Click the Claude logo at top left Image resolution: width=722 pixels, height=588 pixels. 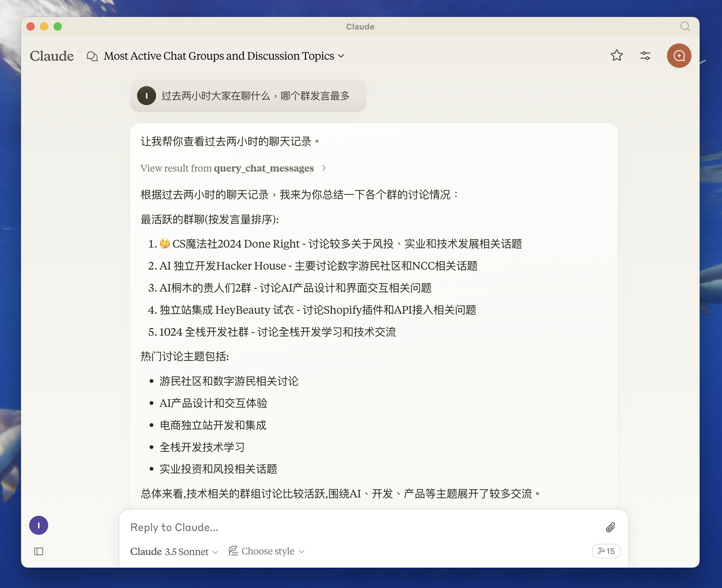pos(52,56)
